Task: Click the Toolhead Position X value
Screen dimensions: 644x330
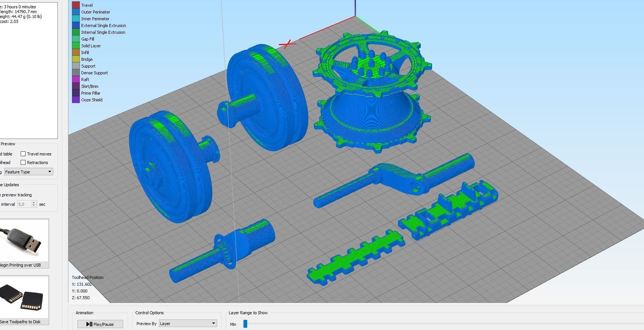Action: click(x=82, y=284)
